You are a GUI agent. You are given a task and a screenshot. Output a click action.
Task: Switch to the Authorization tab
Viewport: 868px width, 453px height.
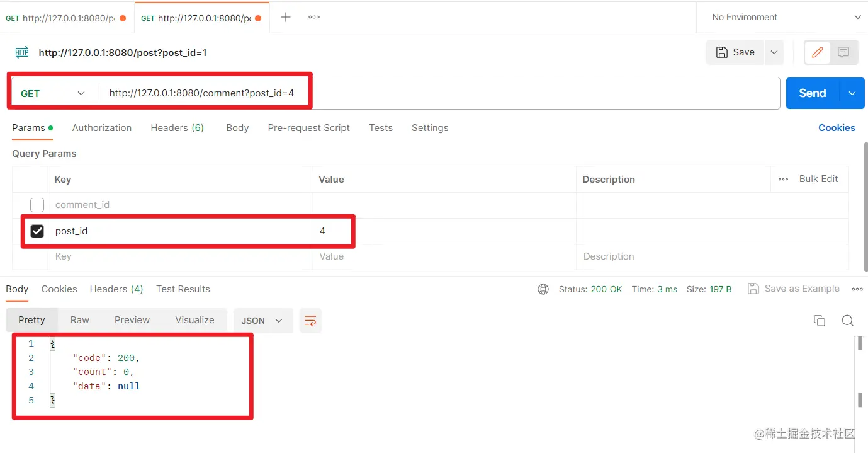tap(102, 128)
